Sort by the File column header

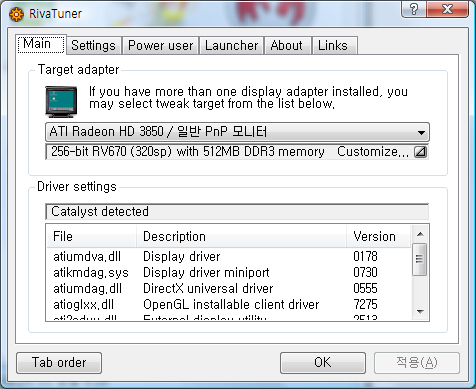click(x=92, y=236)
